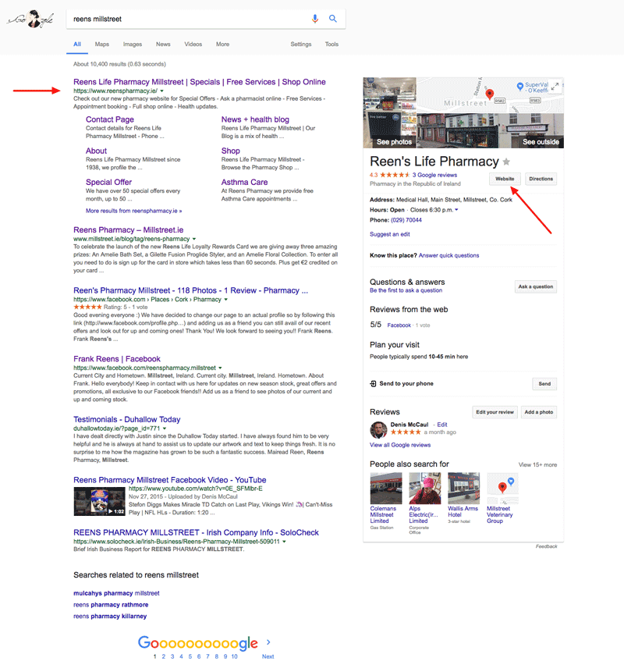The width and height of the screenshot is (624, 672).
Task: Open Frank Reens | Facebook result
Action: (x=117, y=359)
